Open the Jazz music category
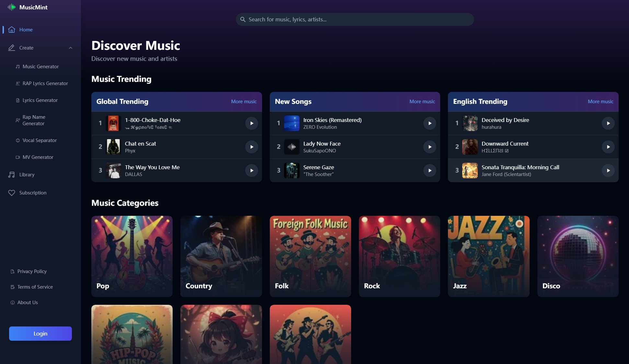The width and height of the screenshot is (629, 364). 488,256
